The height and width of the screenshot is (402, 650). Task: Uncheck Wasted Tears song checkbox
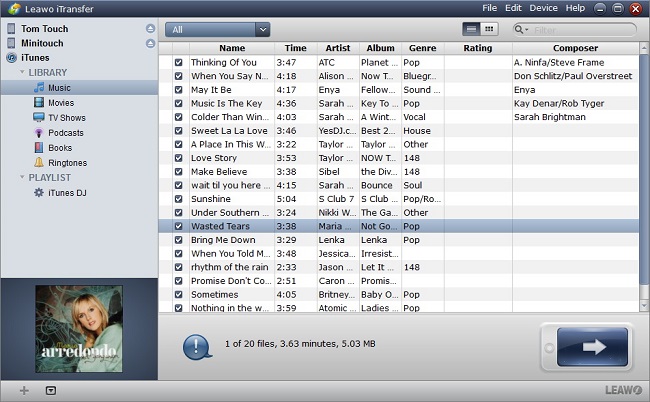[x=178, y=226]
